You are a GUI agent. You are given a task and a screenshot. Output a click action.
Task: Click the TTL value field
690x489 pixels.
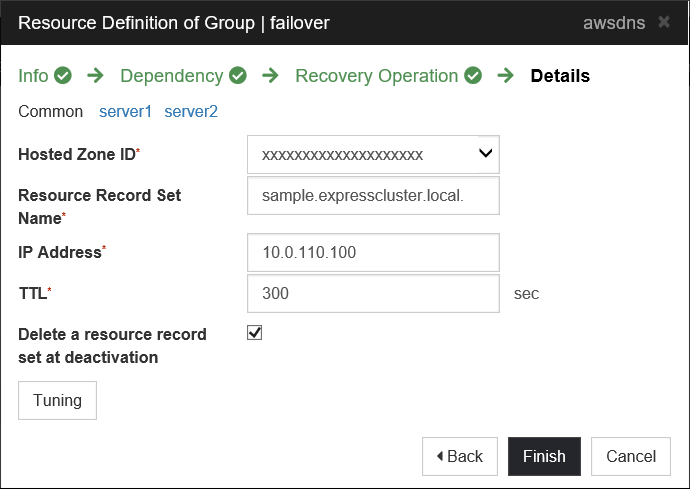pyautogui.click(x=373, y=294)
